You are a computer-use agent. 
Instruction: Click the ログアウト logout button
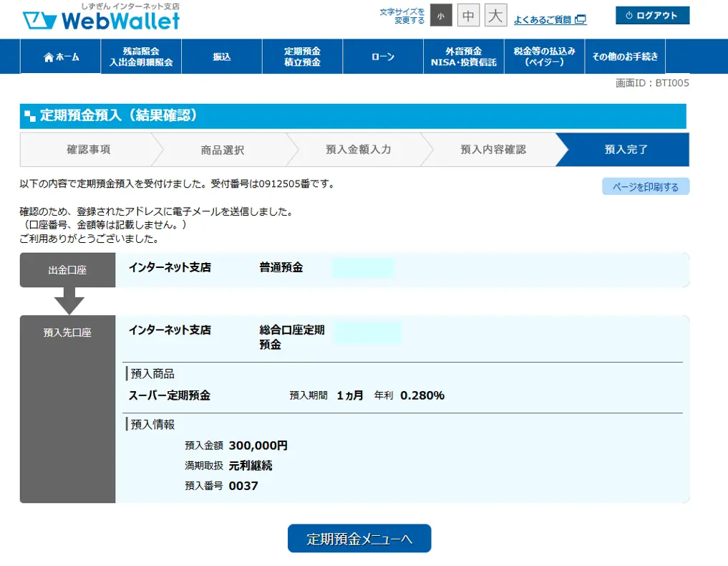[x=652, y=16]
